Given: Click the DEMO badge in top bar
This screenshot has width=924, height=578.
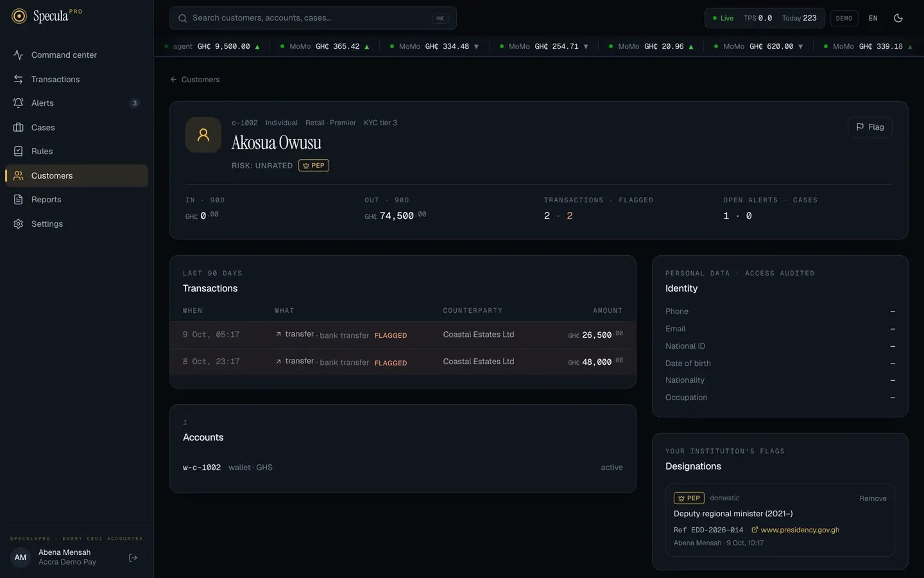Looking at the screenshot, I should (x=844, y=18).
